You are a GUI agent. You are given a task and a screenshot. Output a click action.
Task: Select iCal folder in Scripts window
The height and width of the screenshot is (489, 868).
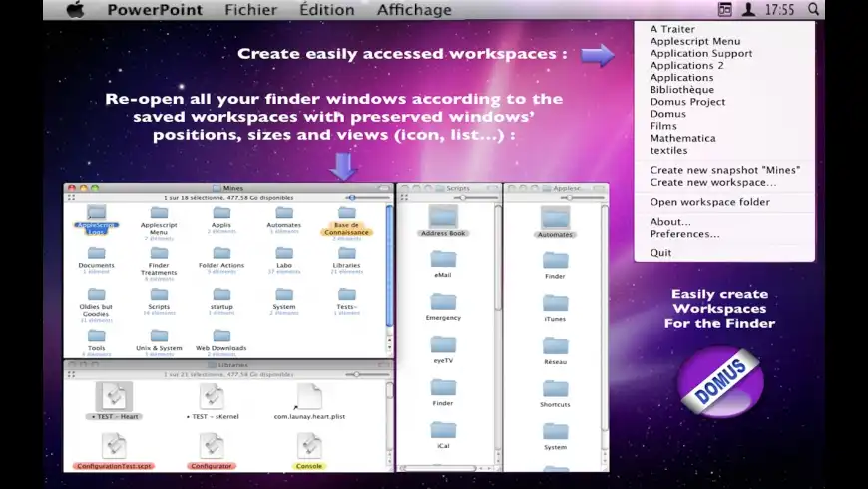443,434
